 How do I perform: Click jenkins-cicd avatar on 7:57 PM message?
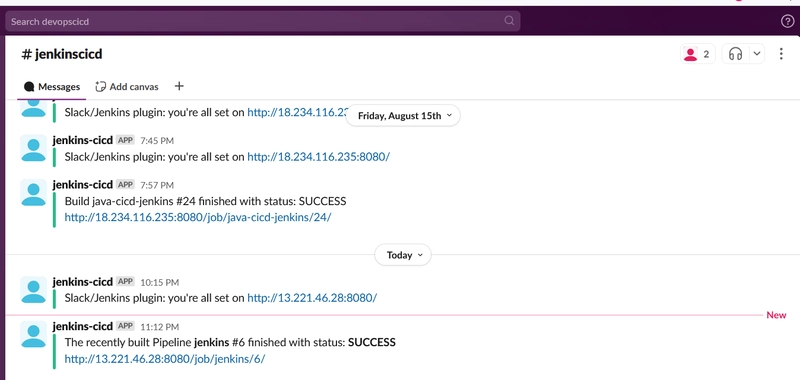point(33,193)
